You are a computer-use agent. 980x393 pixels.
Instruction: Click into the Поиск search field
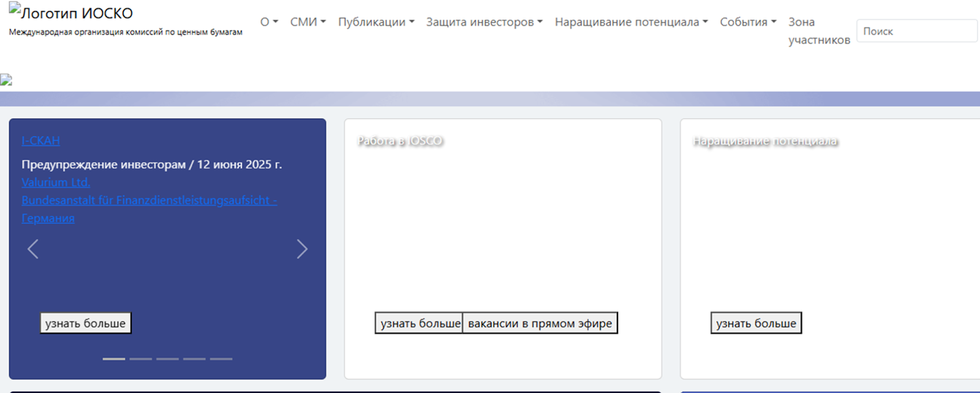916,31
